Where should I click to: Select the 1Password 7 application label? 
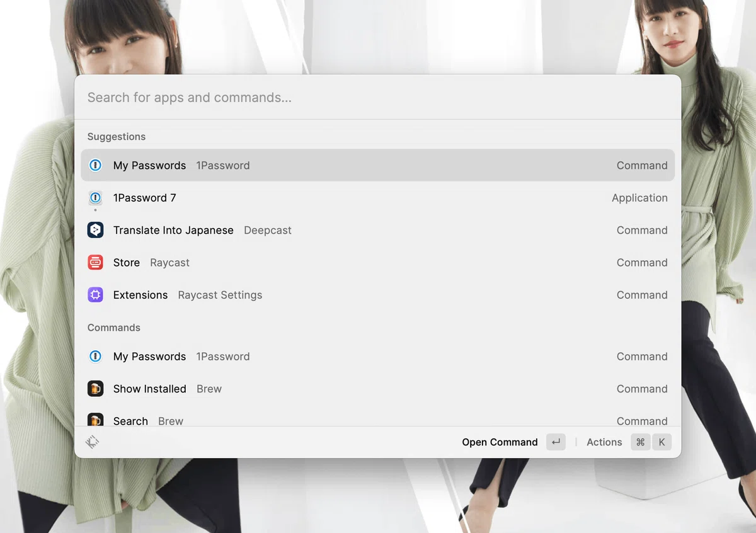[x=144, y=198]
